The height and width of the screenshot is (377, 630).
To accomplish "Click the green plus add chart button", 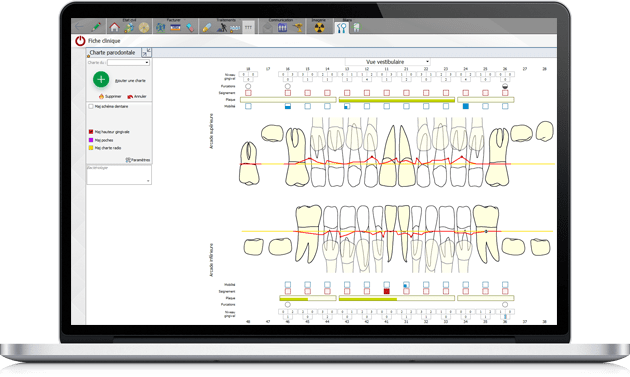I will (101, 79).
